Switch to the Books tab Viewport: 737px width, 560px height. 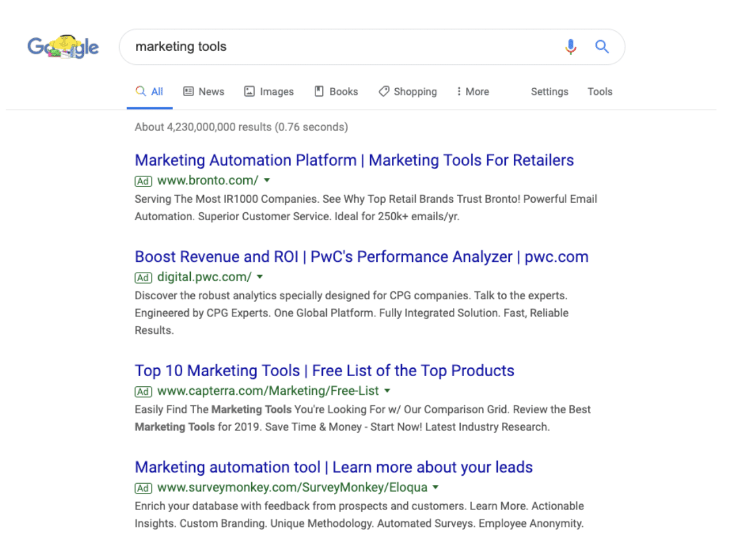coord(337,92)
